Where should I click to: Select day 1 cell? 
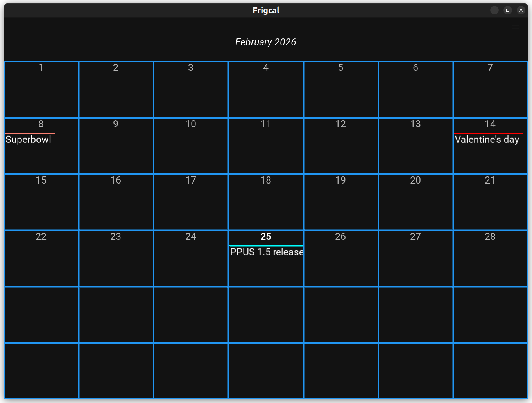point(41,90)
